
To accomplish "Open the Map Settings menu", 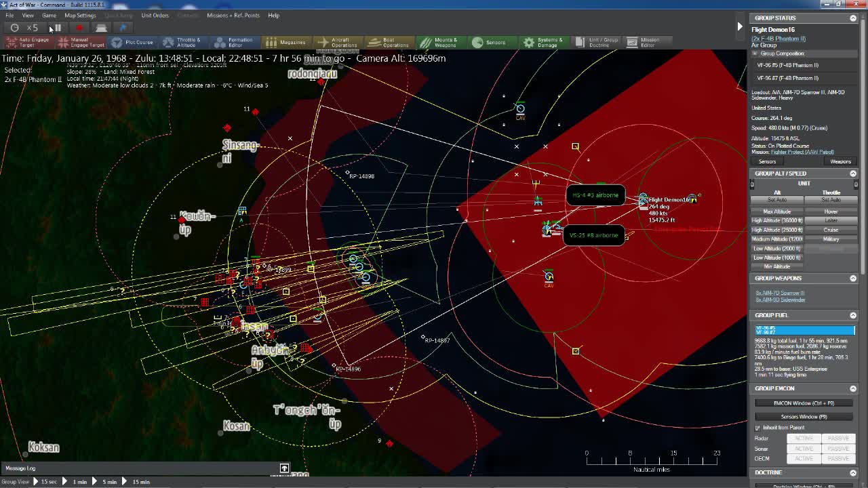I will pyautogui.click(x=80, y=15).
